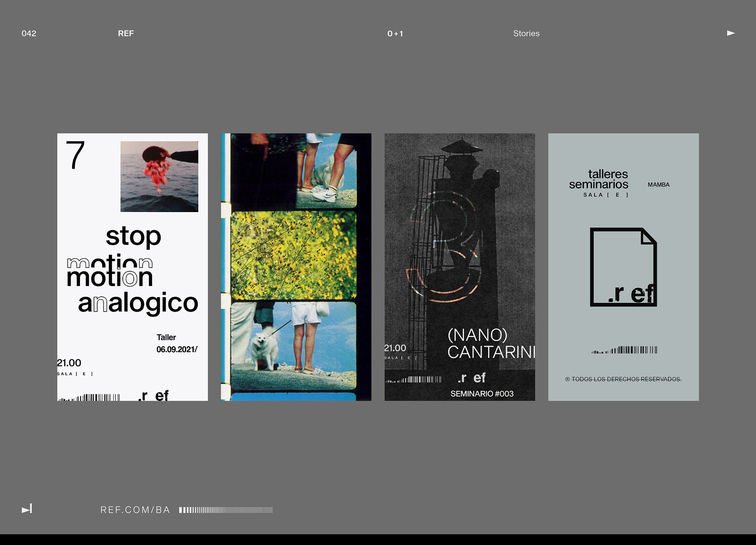
Task: Open the REF.COM/BA link
Action: tap(135, 510)
